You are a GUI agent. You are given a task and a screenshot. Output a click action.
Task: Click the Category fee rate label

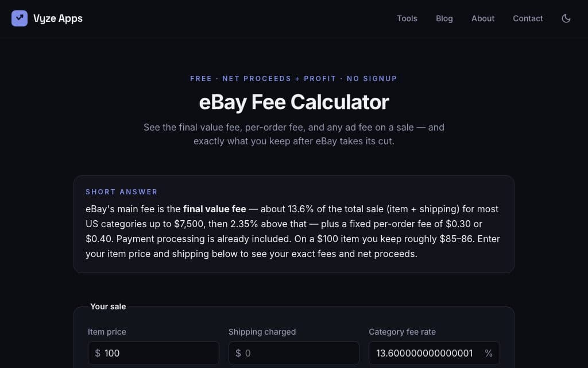click(x=402, y=332)
